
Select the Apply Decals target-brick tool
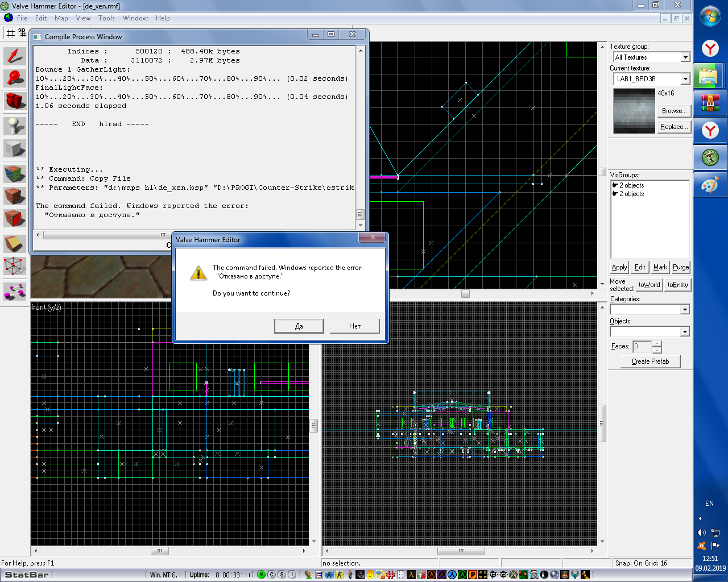pos(15,218)
